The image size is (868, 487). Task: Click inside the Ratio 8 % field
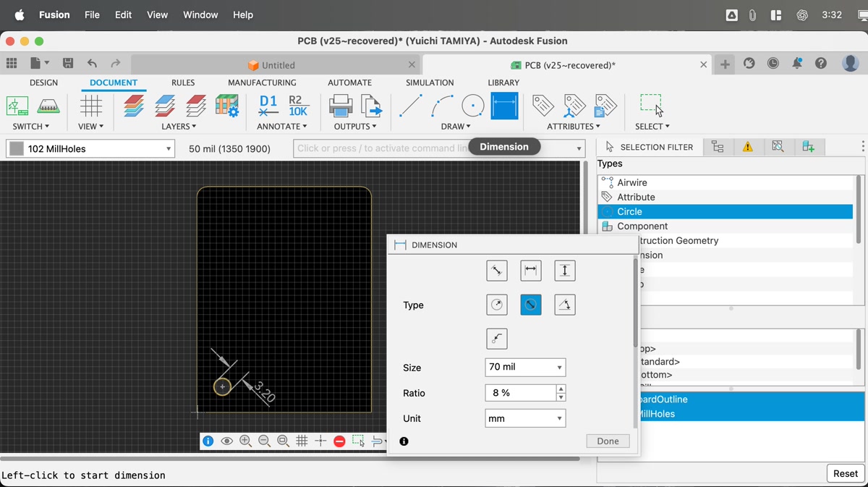pos(519,393)
